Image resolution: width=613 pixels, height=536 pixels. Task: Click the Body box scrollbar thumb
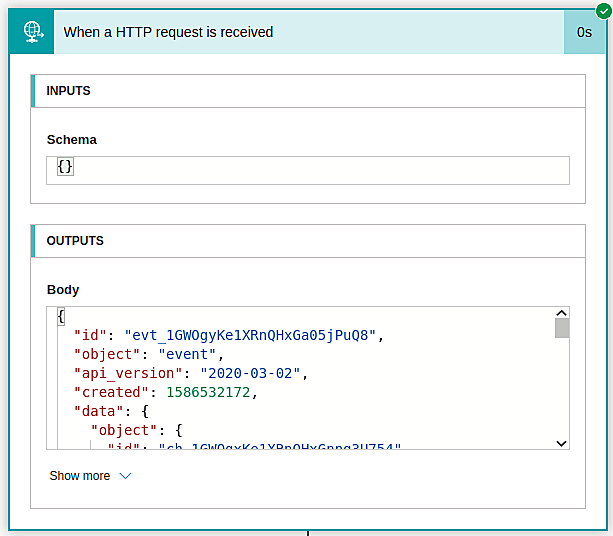(561, 329)
